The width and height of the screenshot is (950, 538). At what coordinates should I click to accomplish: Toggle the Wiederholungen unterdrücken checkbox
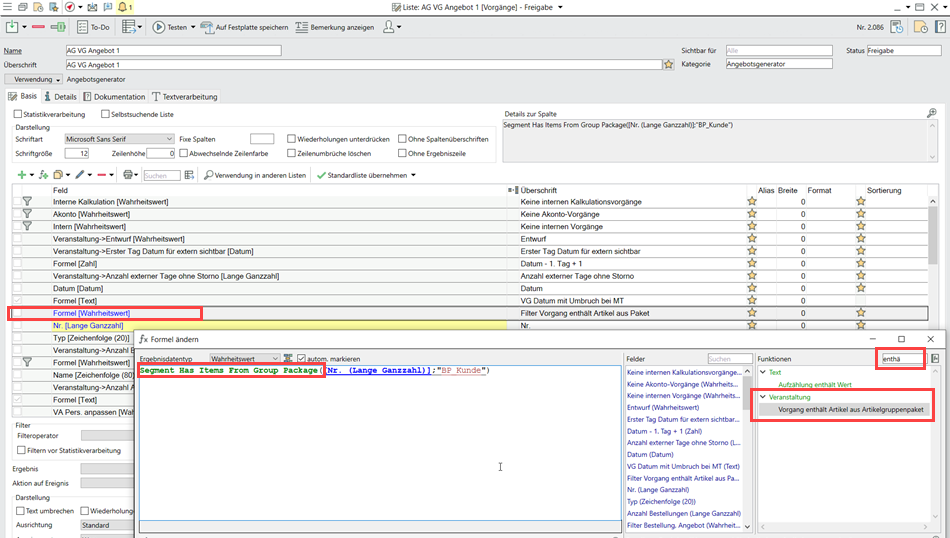[291, 139]
